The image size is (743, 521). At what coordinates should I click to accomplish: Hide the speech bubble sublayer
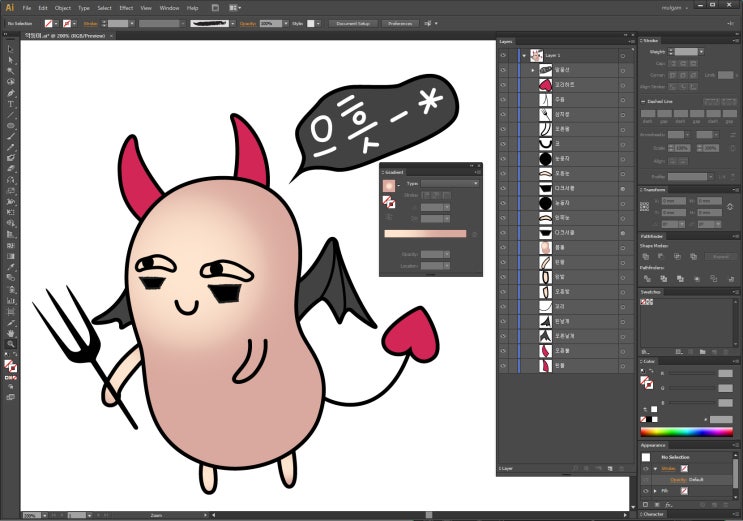(503, 70)
